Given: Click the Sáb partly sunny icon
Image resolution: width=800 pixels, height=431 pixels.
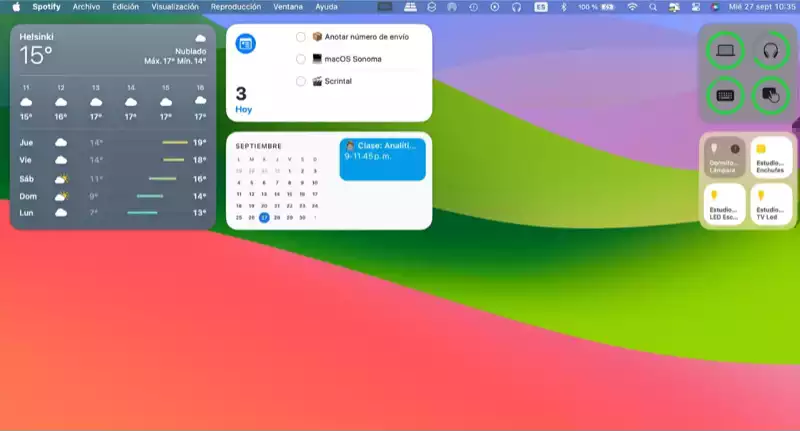Looking at the screenshot, I should click(61, 179).
